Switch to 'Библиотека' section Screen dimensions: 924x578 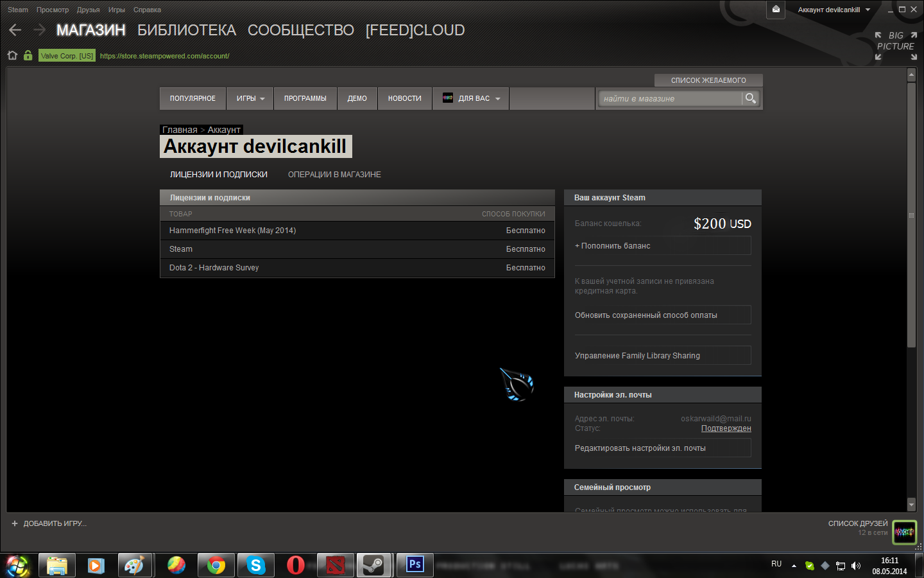tap(187, 30)
